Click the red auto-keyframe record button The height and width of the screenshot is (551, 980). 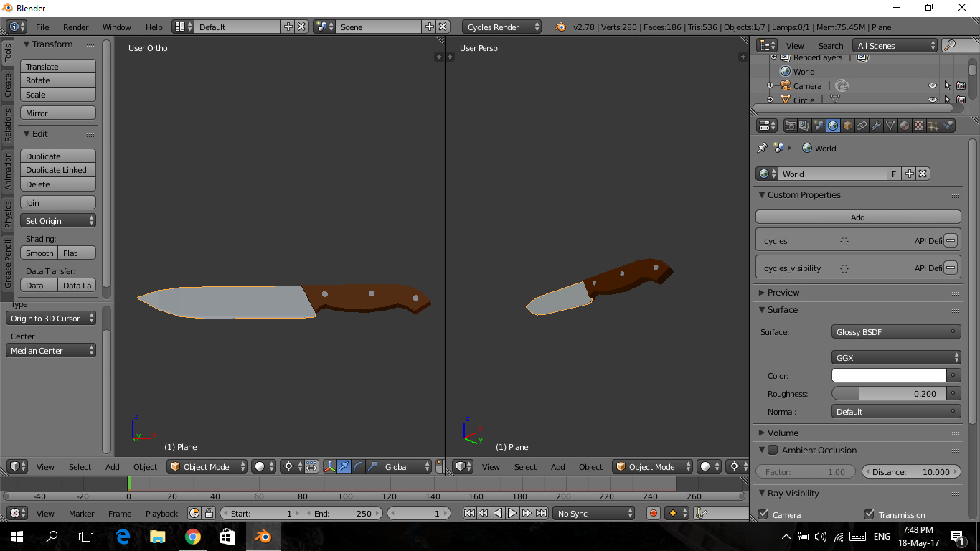pyautogui.click(x=653, y=513)
